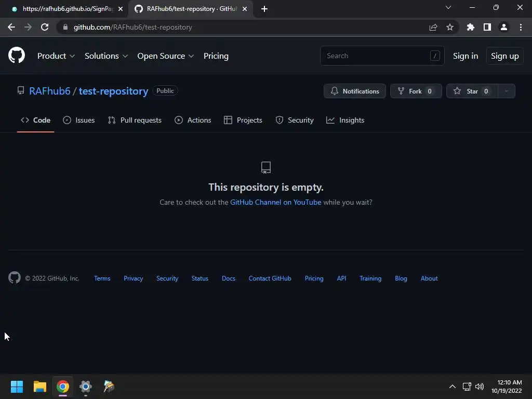Open the Star lists dropdown arrow
The image size is (532, 399).
tap(507, 91)
